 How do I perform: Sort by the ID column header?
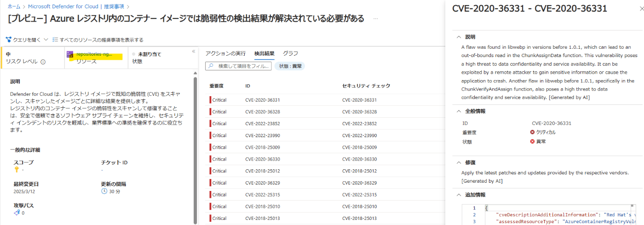248,86
